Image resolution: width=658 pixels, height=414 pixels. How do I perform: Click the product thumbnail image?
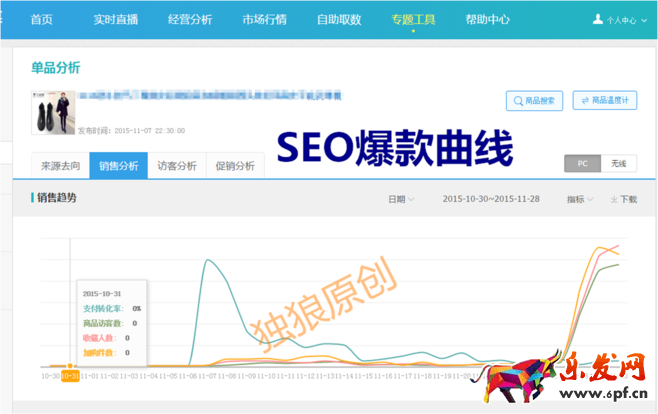pyautogui.click(x=50, y=111)
